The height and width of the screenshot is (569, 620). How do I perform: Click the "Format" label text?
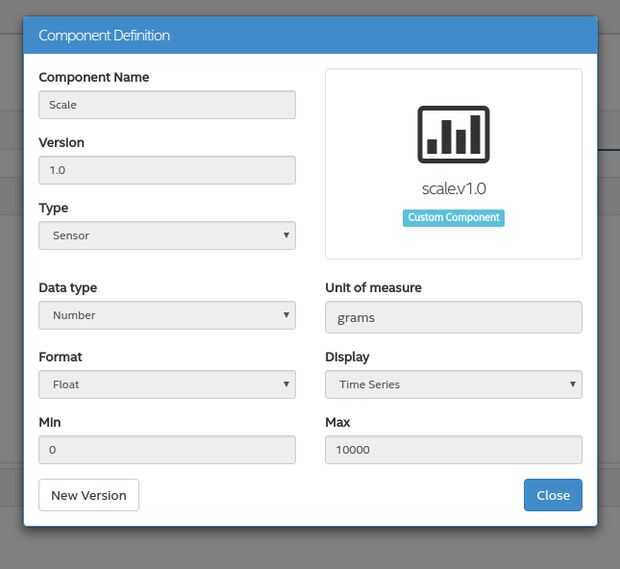click(x=60, y=357)
